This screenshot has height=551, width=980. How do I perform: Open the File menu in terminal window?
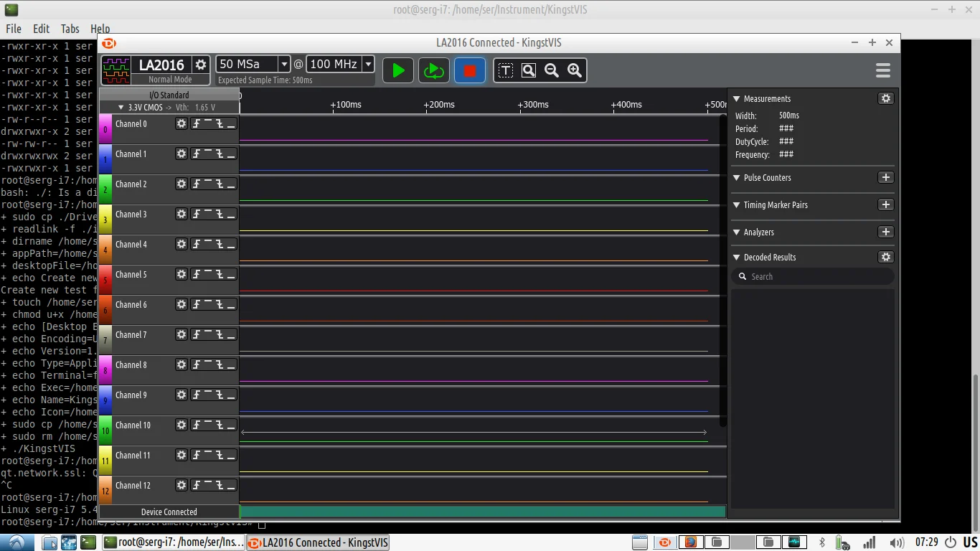pyautogui.click(x=14, y=29)
